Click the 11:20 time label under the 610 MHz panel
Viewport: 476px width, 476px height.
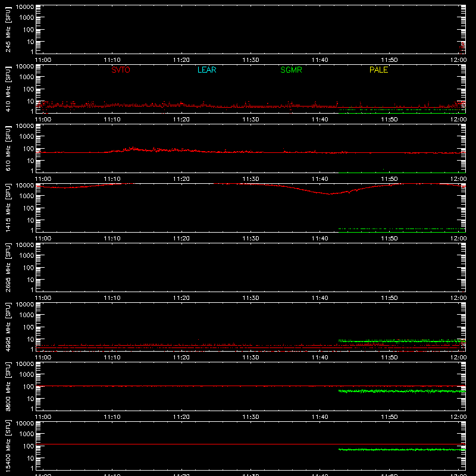click(181, 179)
